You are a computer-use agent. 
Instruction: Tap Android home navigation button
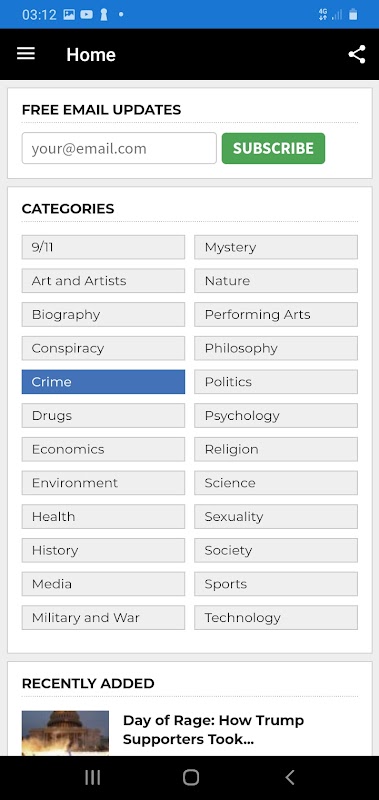(190, 777)
